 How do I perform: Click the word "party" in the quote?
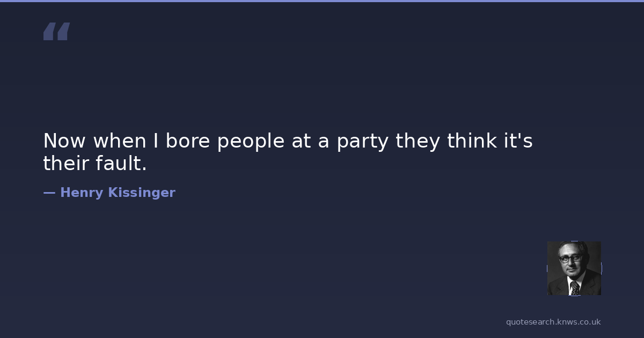point(362,141)
